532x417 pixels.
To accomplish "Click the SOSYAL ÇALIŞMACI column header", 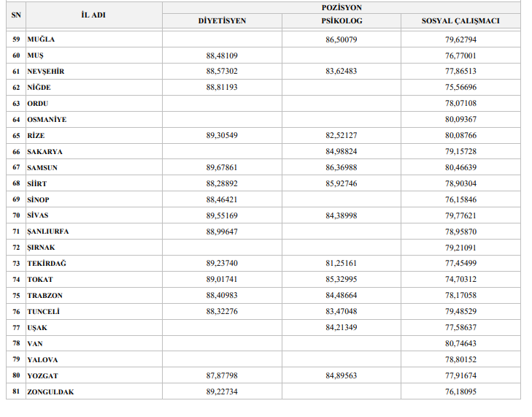I will pos(460,21).
